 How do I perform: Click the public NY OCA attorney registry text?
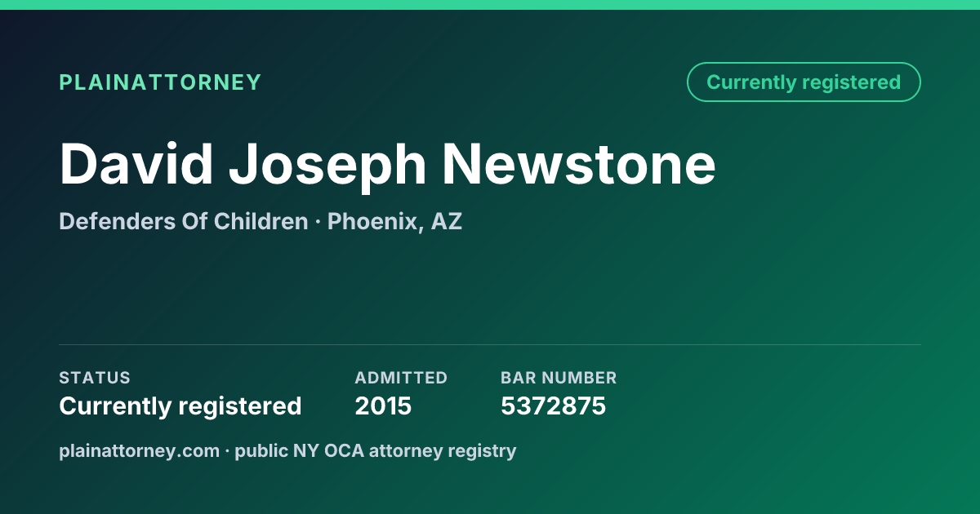376,450
